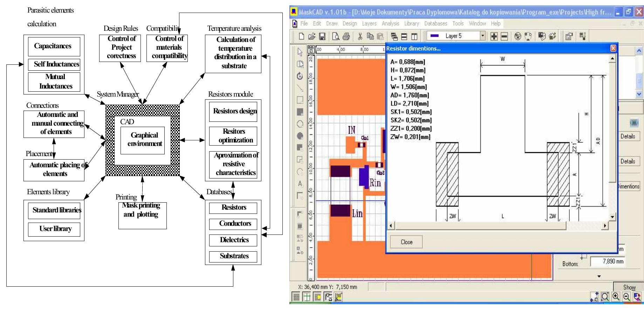Click Close button in Resistor dimentions dialog
The image size is (644, 315).
[406, 242]
